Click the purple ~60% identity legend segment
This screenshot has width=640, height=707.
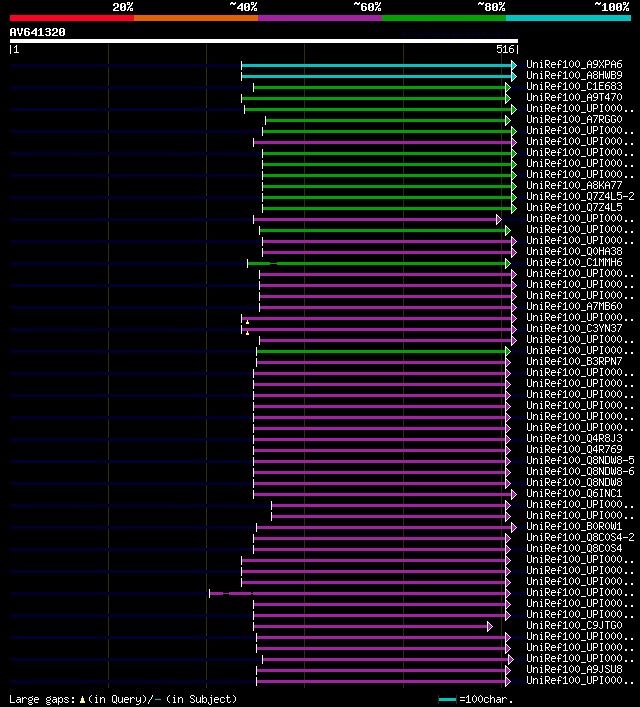pyautogui.click(x=320, y=18)
